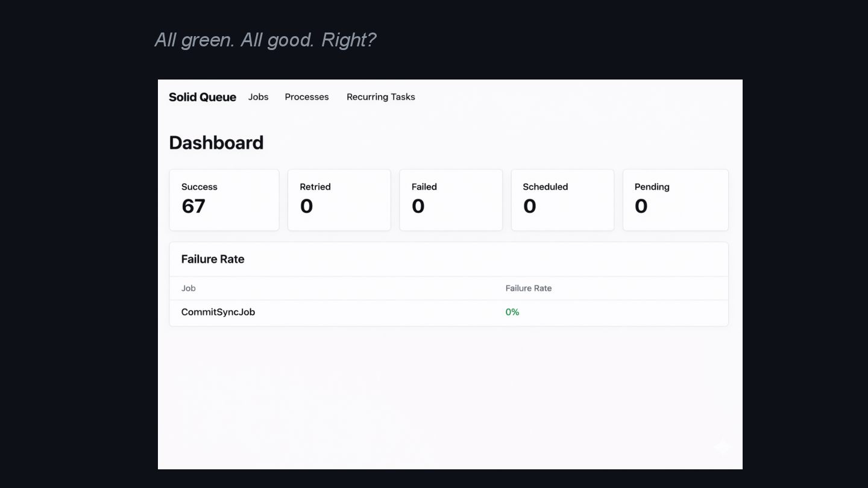Click the faint white sparkle watermark
Viewport: 868px width, 488px height.
point(722,446)
